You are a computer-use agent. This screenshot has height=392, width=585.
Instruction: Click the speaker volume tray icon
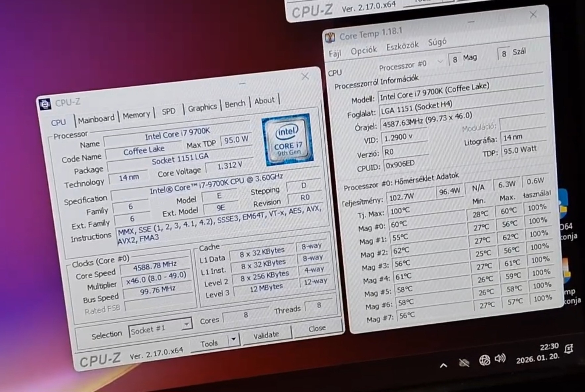pyautogui.click(x=500, y=358)
